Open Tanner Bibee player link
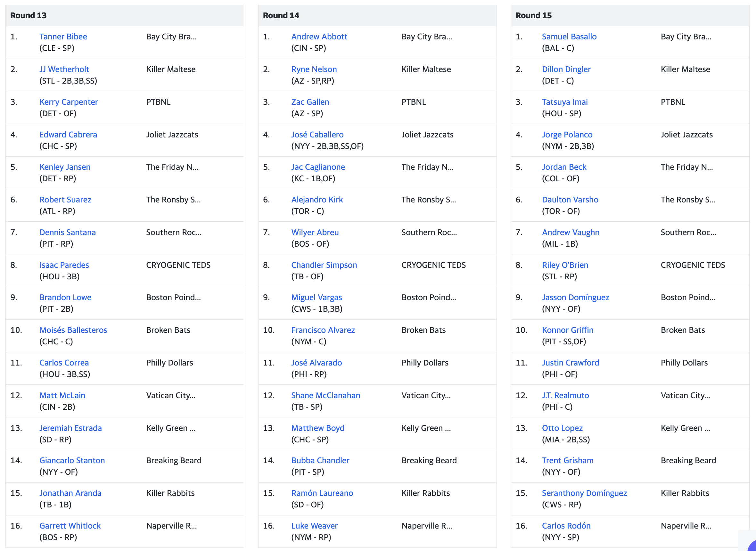 pyautogui.click(x=63, y=36)
